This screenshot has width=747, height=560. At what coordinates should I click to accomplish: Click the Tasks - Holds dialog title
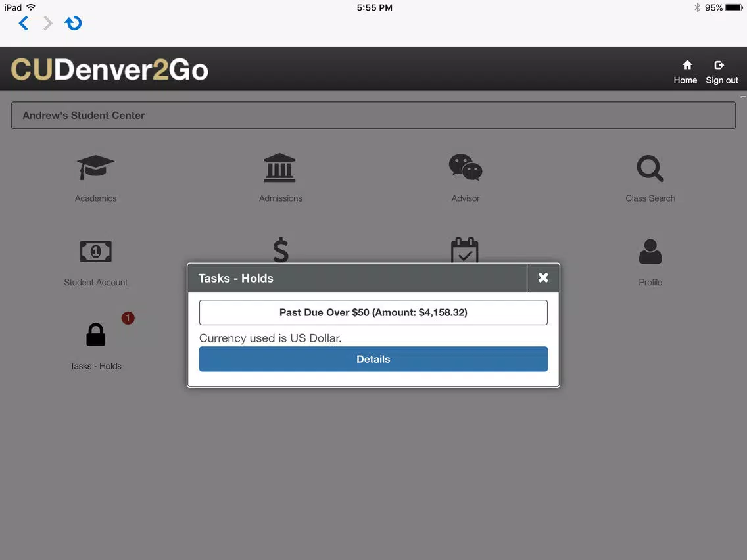click(236, 278)
